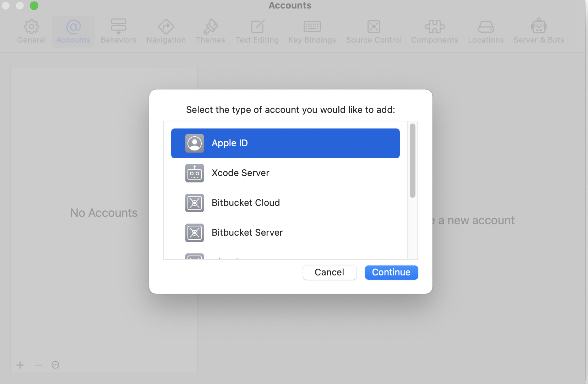This screenshot has height=384, width=588.
Task: Click the plus button to add an account
Action: pyautogui.click(x=20, y=365)
